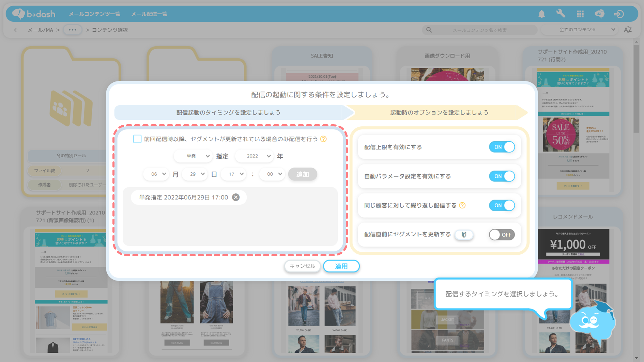The width and height of the screenshot is (644, 362).
Task: Click the 作成者 label
Action: (45, 185)
